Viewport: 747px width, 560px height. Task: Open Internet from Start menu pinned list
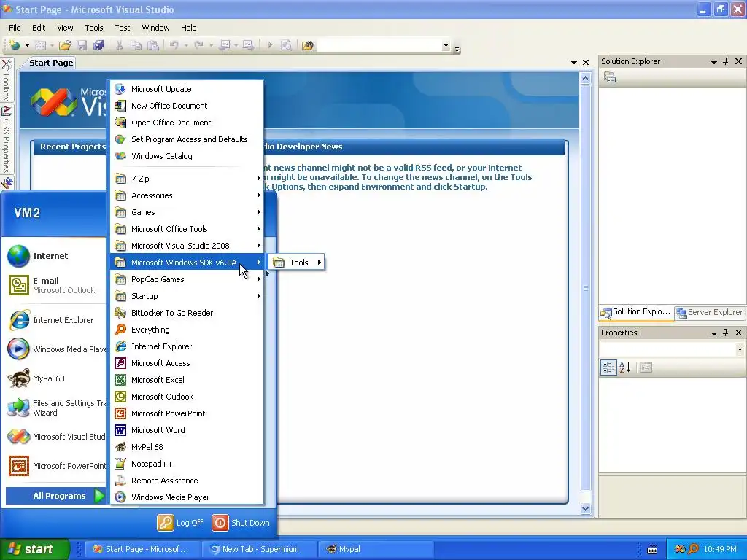click(55, 256)
